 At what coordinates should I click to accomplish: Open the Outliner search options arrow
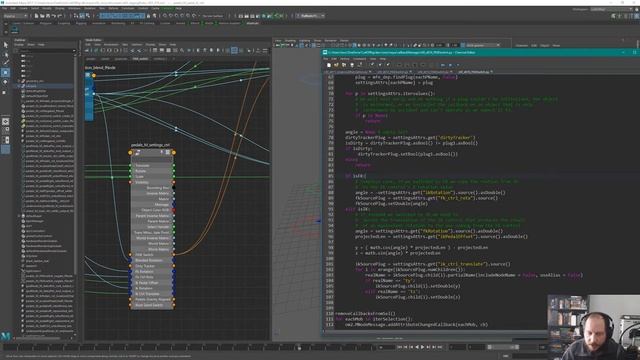pyautogui.click(x=74, y=51)
